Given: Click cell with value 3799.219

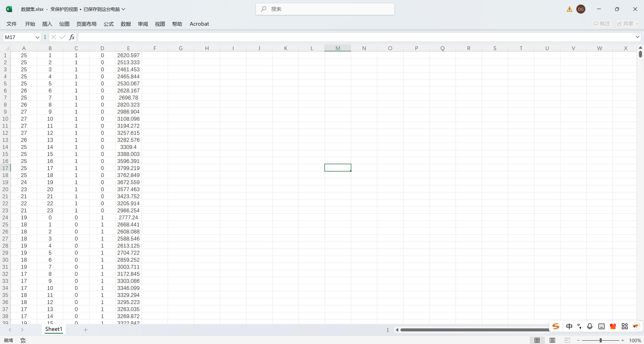Looking at the screenshot, I should (128, 168).
